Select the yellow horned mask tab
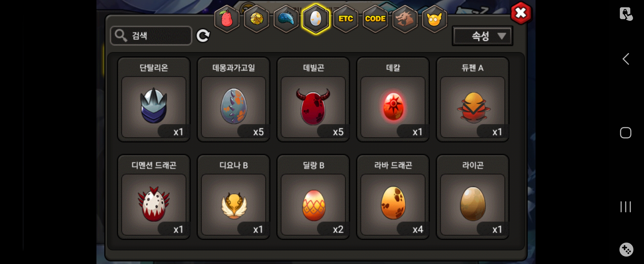 tap(434, 19)
